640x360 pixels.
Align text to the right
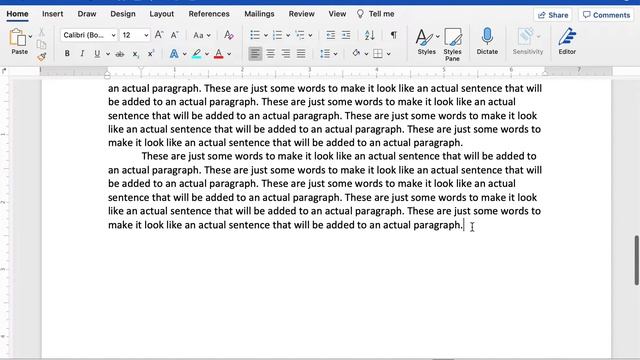tap(286, 53)
